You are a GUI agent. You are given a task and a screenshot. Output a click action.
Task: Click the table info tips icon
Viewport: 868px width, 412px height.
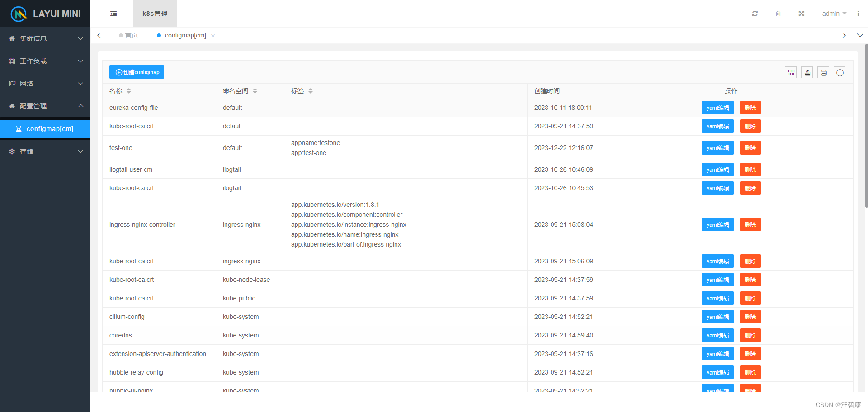(840, 72)
